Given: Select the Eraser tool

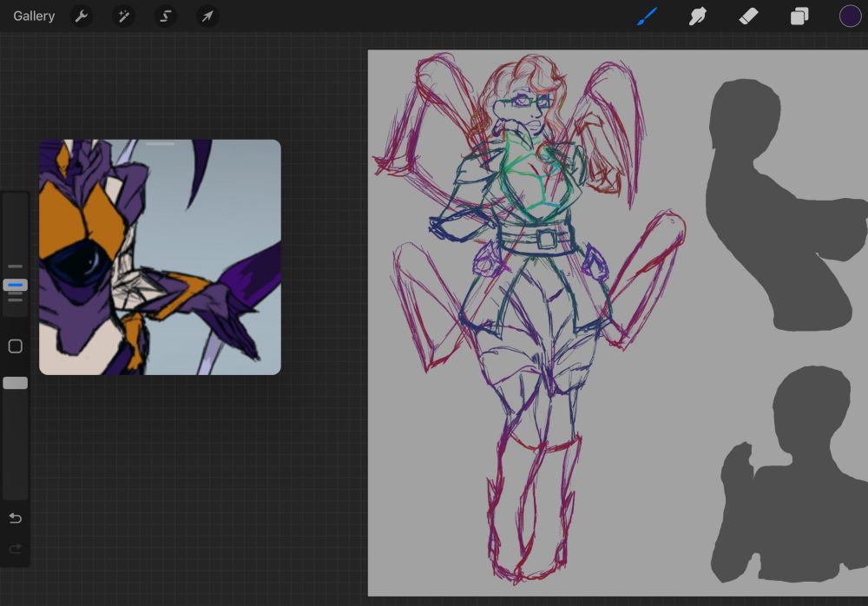Looking at the screenshot, I should (x=748, y=16).
